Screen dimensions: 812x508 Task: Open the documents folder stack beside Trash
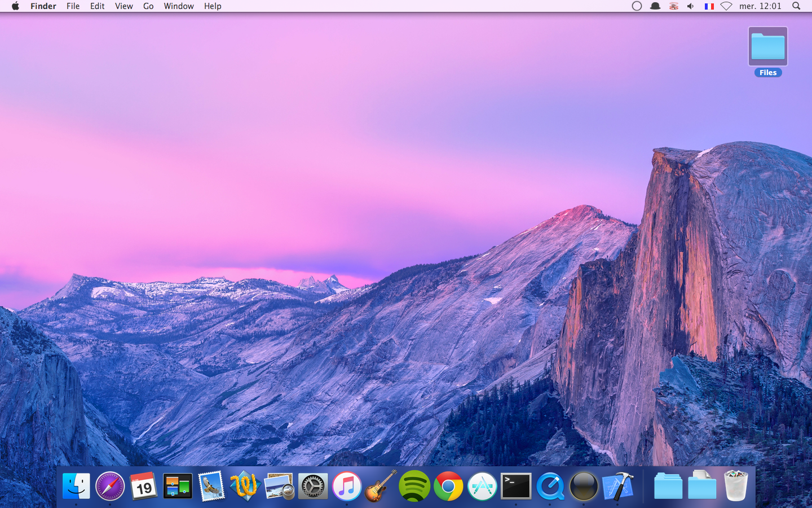coord(702,486)
